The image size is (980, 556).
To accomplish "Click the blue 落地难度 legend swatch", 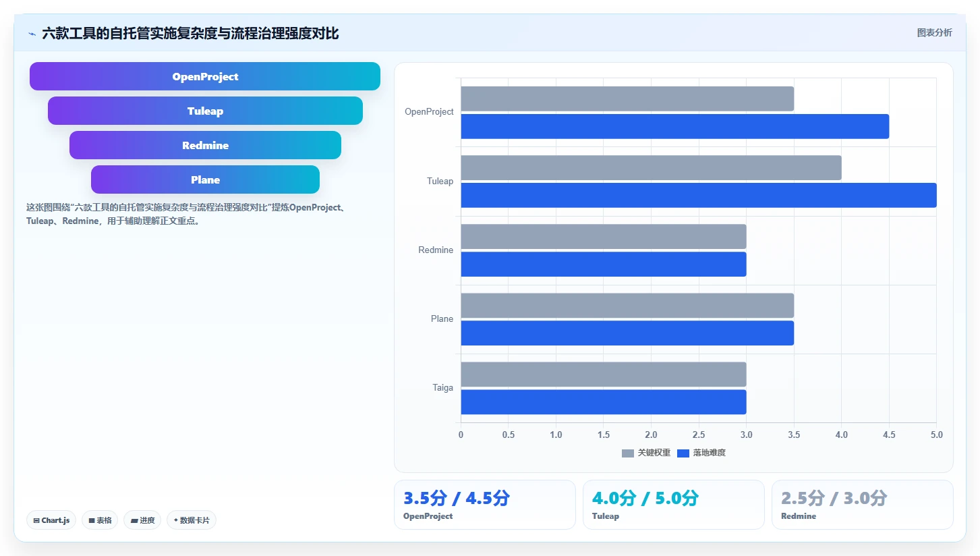I will (683, 453).
